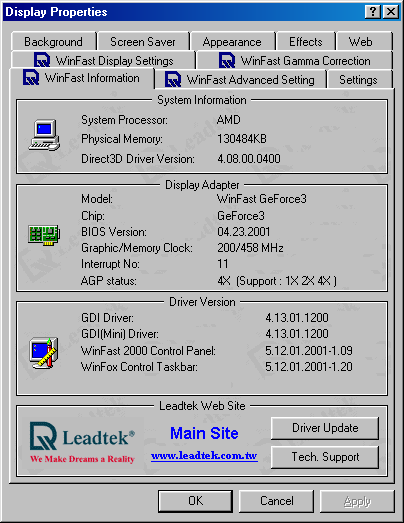Open the Web tab
The width and height of the screenshot is (404, 523).
click(x=360, y=42)
